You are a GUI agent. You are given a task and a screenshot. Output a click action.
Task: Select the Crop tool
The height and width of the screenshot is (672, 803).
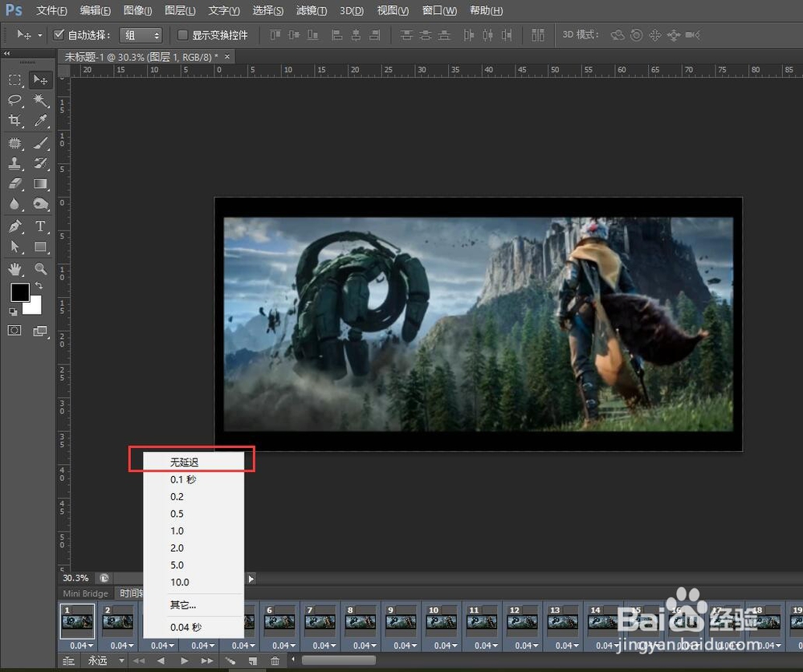point(14,120)
